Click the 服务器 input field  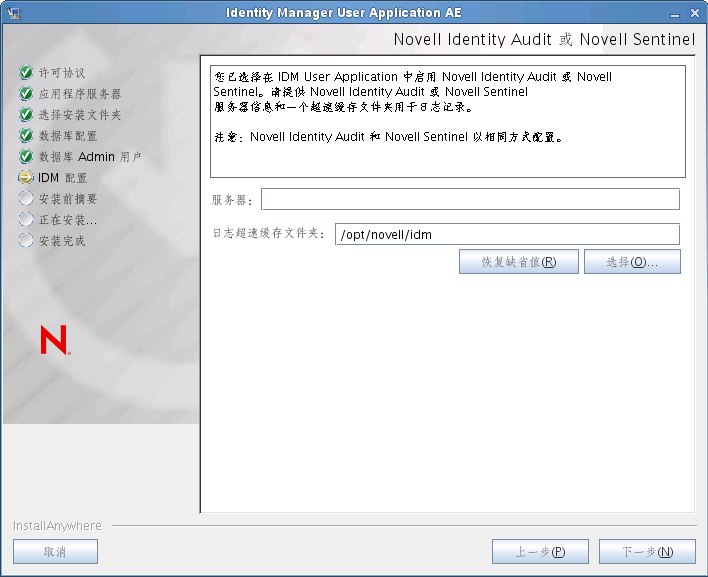point(470,199)
